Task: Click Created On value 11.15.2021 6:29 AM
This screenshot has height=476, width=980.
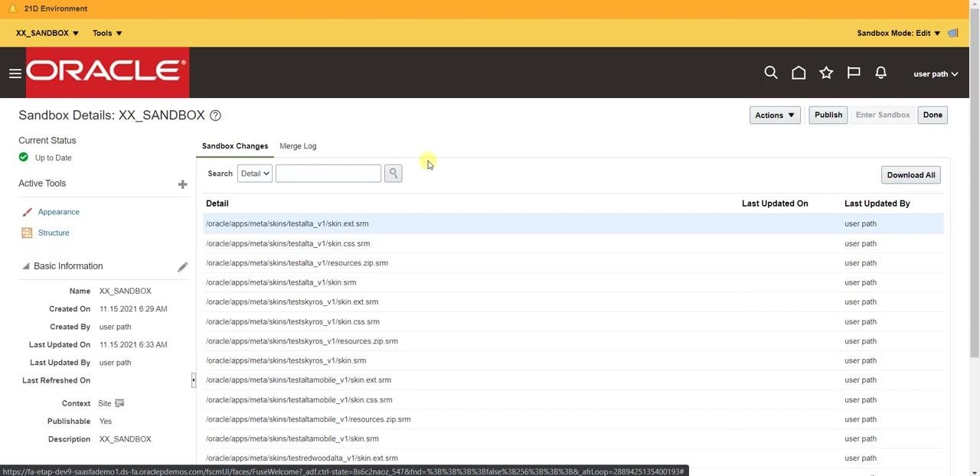Action: pos(133,309)
